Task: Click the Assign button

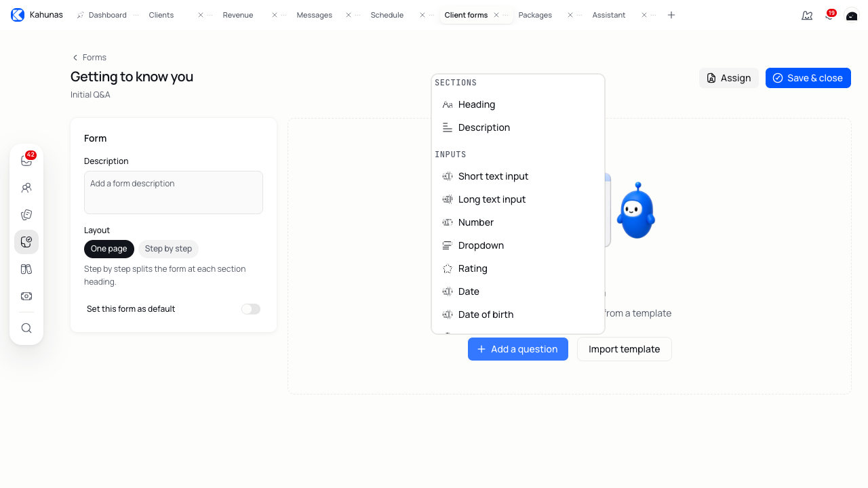Action: [x=729, y=78]
